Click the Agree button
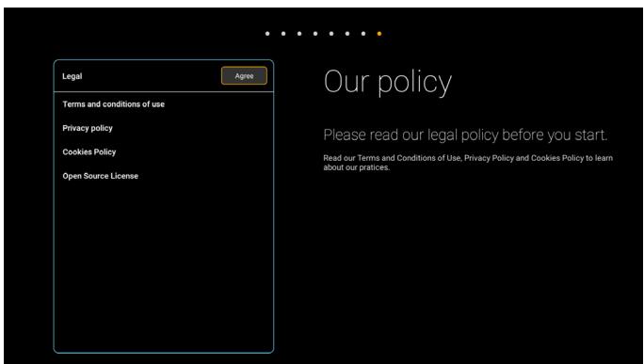644x364 pixels. pos(244,76)
